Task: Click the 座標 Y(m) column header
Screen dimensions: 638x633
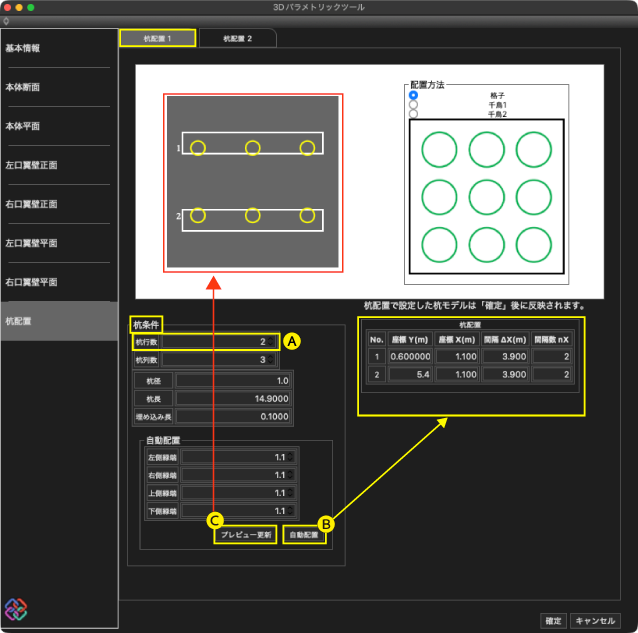Action: (x=410, y=339)
